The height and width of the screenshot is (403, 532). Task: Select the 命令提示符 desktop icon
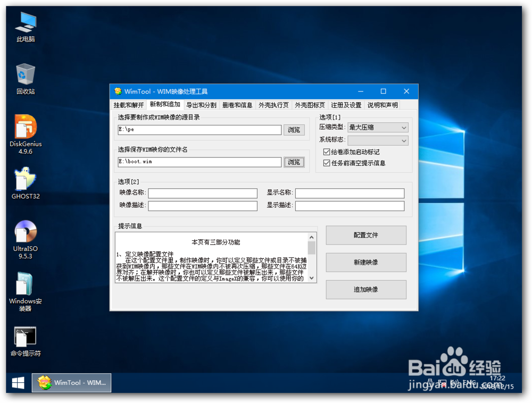point(26,341)
